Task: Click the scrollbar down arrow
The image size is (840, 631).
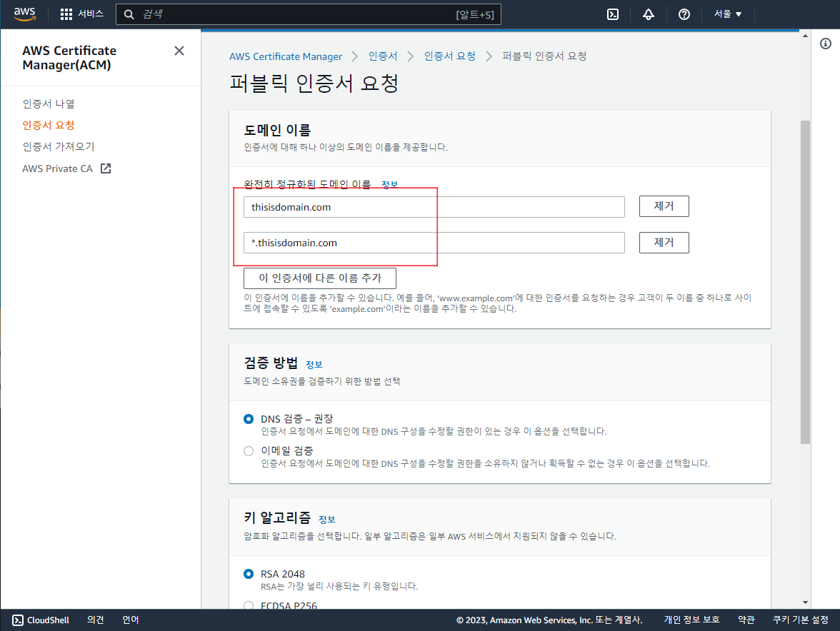Action: 805,602
